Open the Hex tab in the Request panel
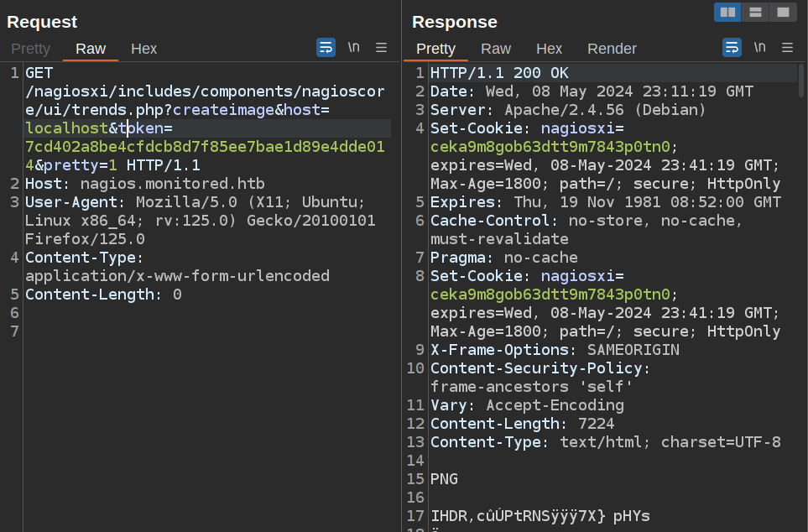 point(143,49)
